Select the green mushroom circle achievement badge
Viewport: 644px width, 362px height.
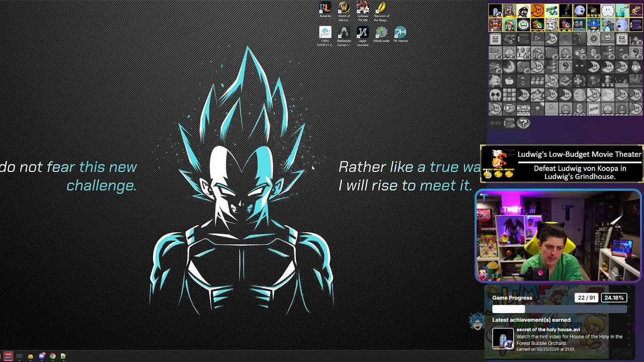click(524, 25)
